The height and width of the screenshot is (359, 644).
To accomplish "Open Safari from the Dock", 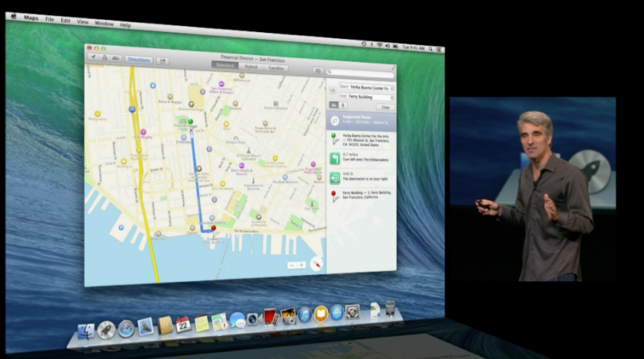I will pos(127,328).
